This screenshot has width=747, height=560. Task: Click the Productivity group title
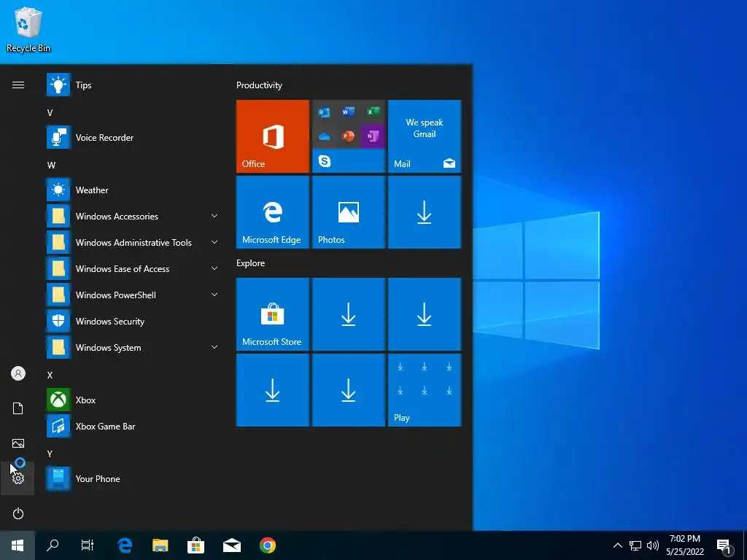pos(259,85)
